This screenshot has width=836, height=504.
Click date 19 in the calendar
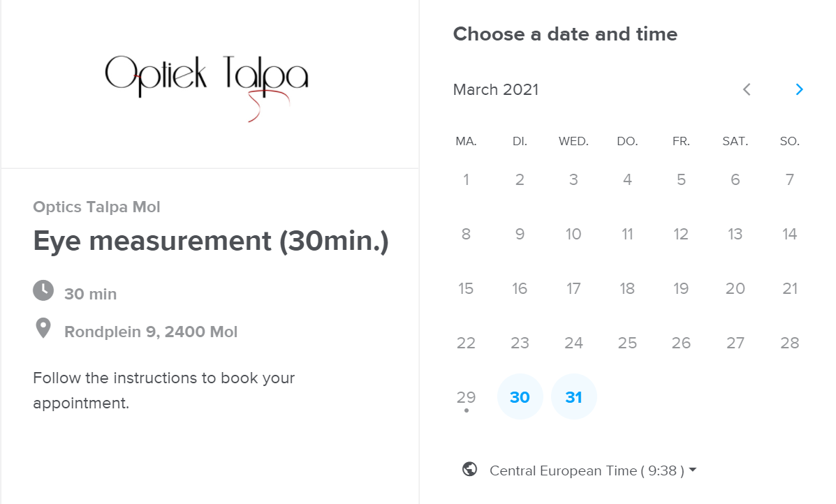coord(681,288)
